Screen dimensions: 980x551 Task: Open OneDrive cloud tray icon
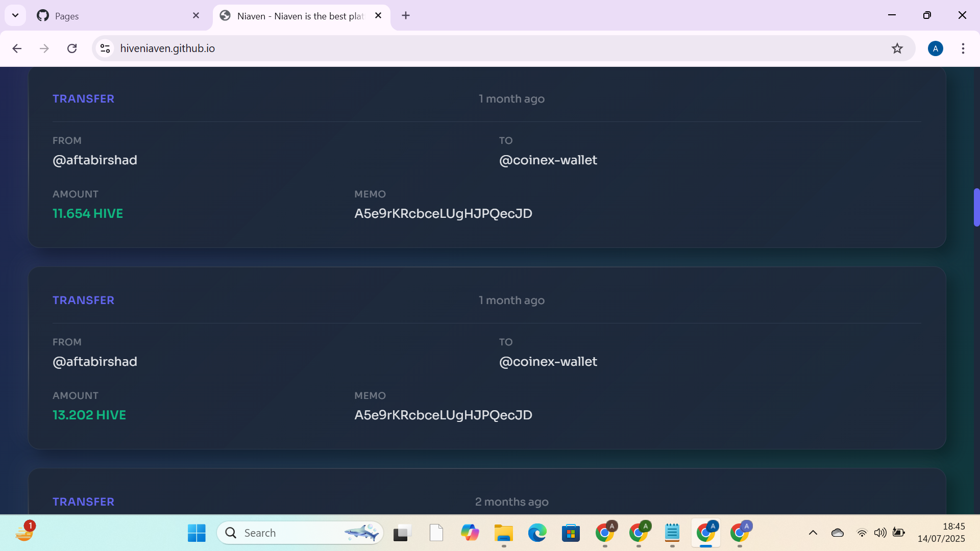point(838,533)
